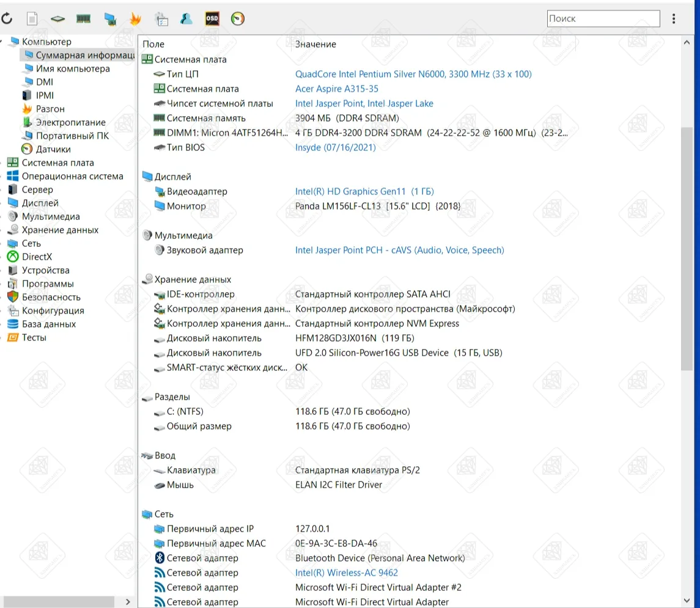Click the memory module toolbar icon

click(84, 19)
